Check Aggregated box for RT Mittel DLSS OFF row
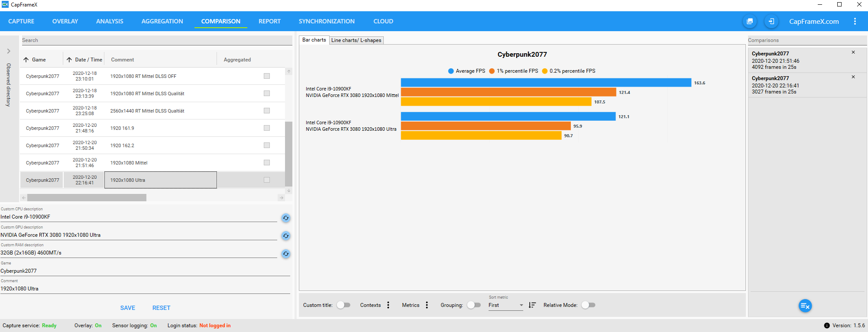This screenshot has width=868, height=332. [267, 76]
